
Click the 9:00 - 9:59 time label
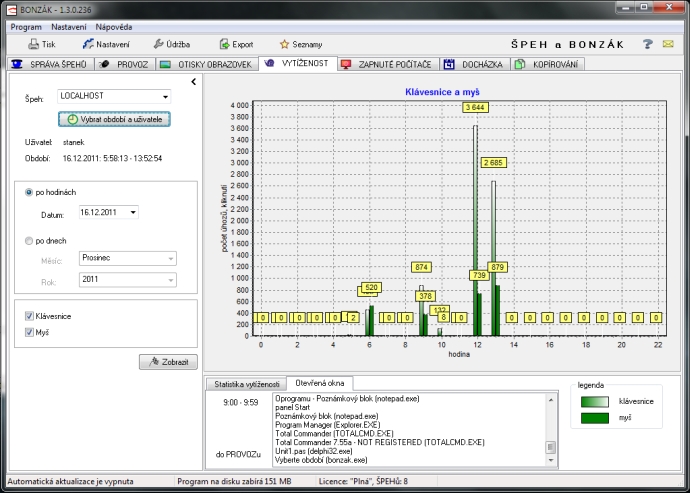tap(241, 402)
